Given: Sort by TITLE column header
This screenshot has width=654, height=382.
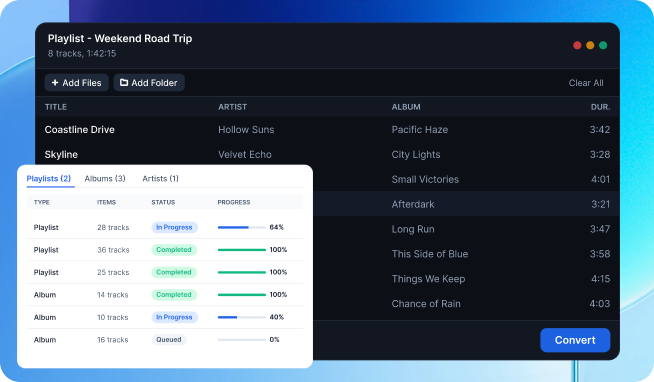Looking at the screenshot, I should click(x=56, y=107).
